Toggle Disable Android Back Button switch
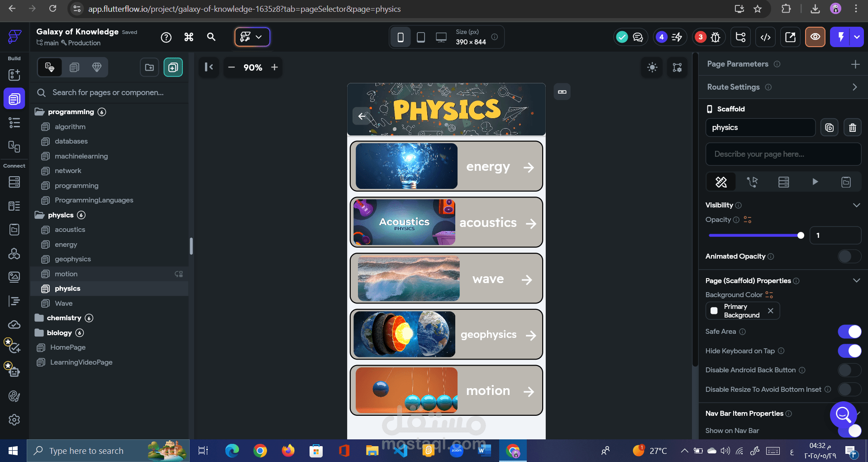This screenshot has width=868, height=462. click(849, 370)
